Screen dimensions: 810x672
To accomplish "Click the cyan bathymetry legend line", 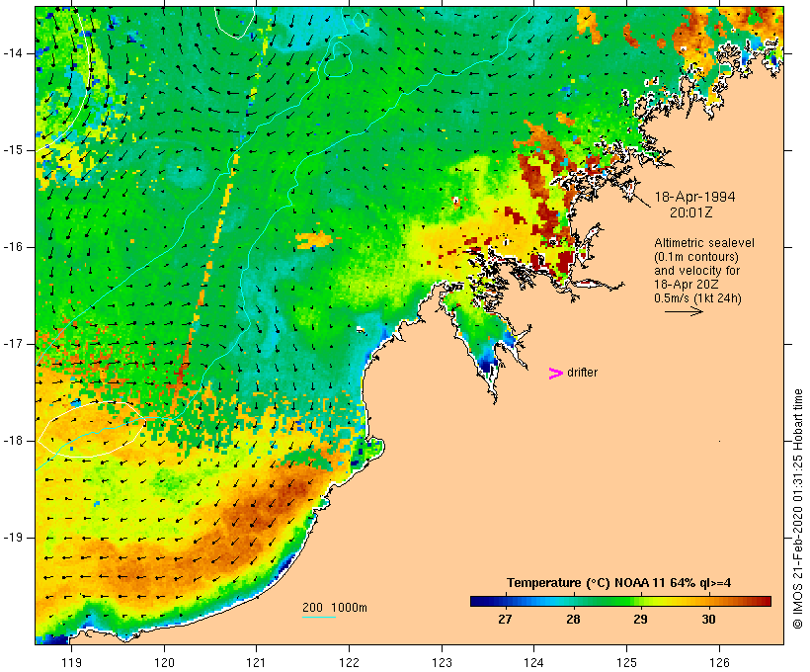I will [x=319, y=617].
